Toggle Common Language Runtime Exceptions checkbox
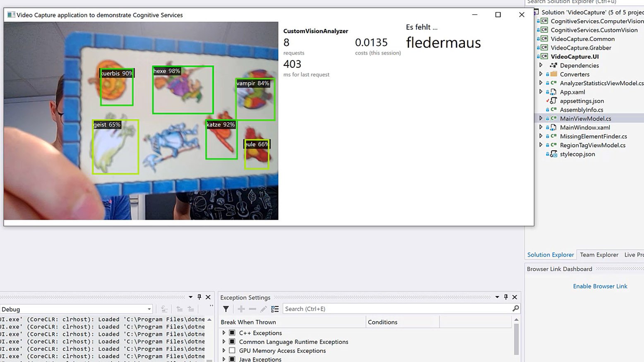The height and width of the screenshot is (362, 644). click(x=232, y=342)
